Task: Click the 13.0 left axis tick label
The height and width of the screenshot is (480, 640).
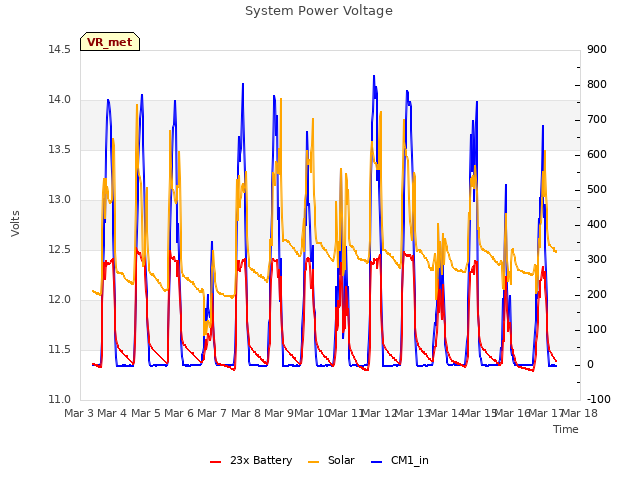Action: (x=59, y=200)
